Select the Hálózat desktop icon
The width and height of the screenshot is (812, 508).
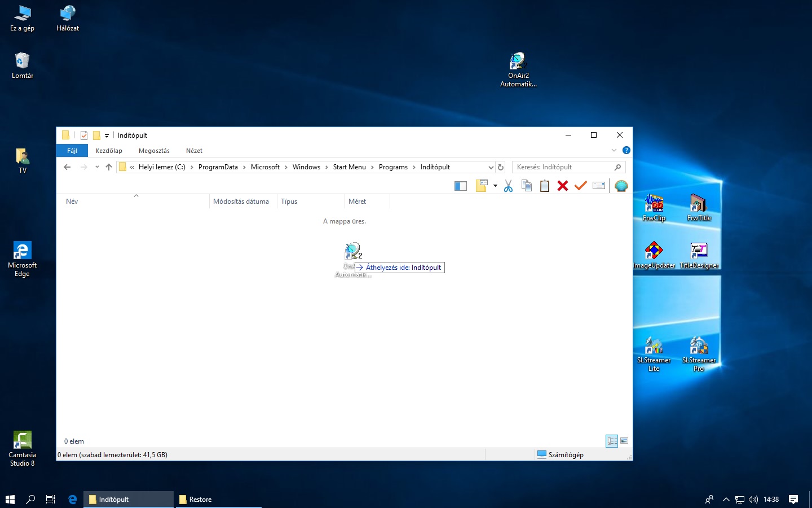click(68, 18)
